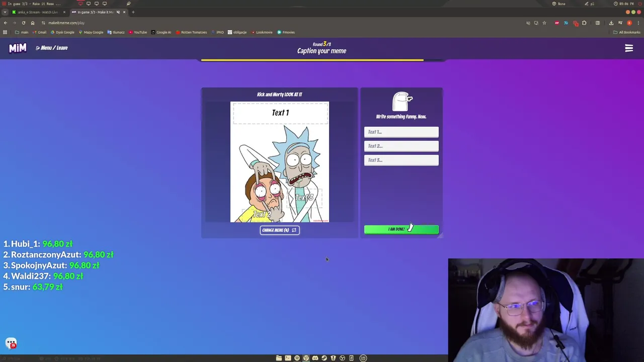Screen dimensions: 644x362
Task: Reload the current page
Action: pyautogui.click(x=23, y=23)
